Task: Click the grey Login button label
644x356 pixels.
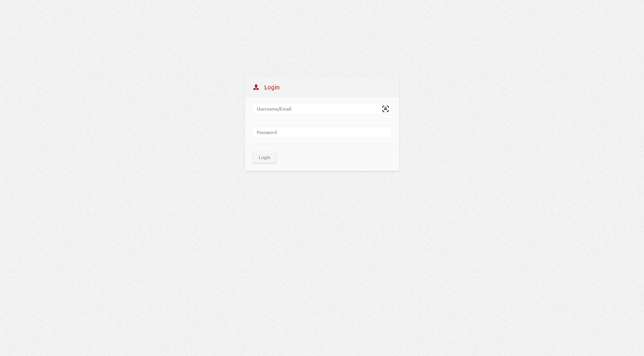Action: coord(264,158)
